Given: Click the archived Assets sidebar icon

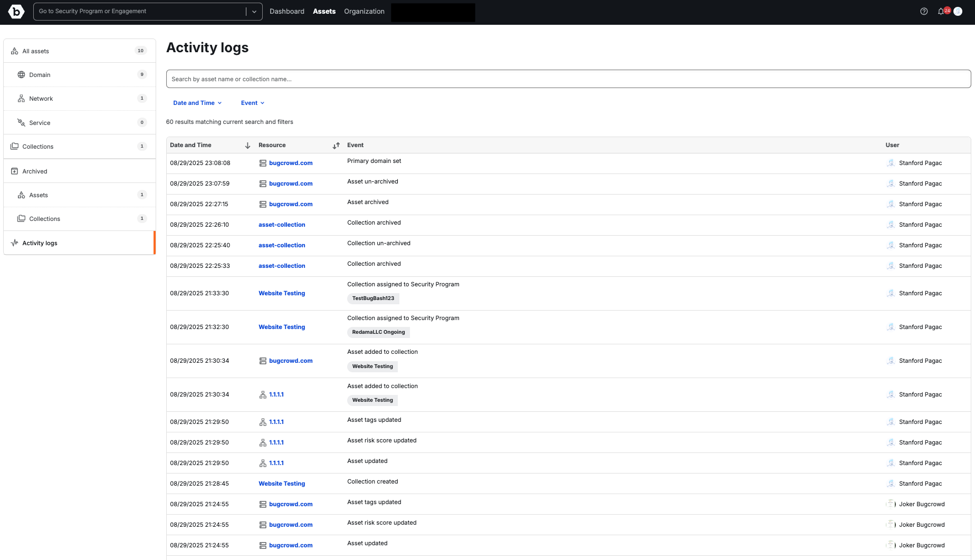Looking at the screenshot, I should [x=21, y=195].
